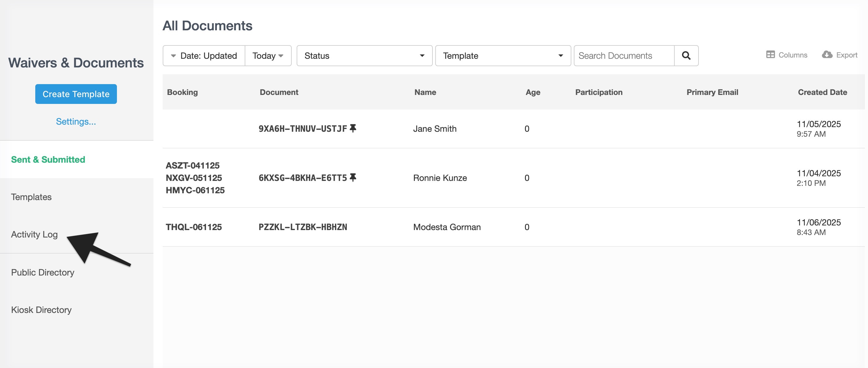Open the Today date range dropdown
This screenshot has height=368, width=868.
click(x=268, y=56)
